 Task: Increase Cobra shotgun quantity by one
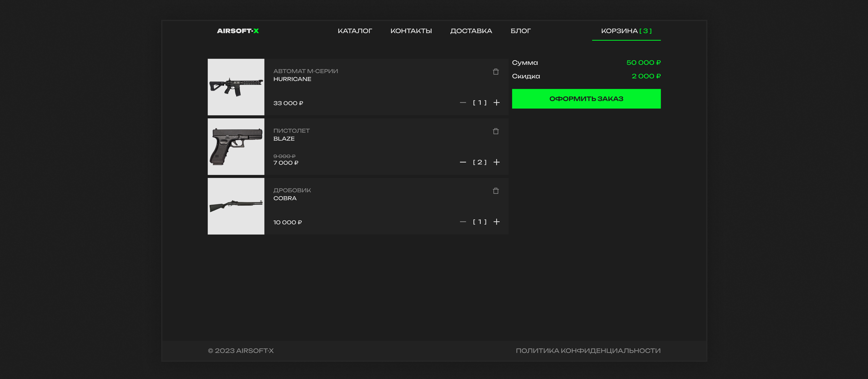tap(496, 222)
